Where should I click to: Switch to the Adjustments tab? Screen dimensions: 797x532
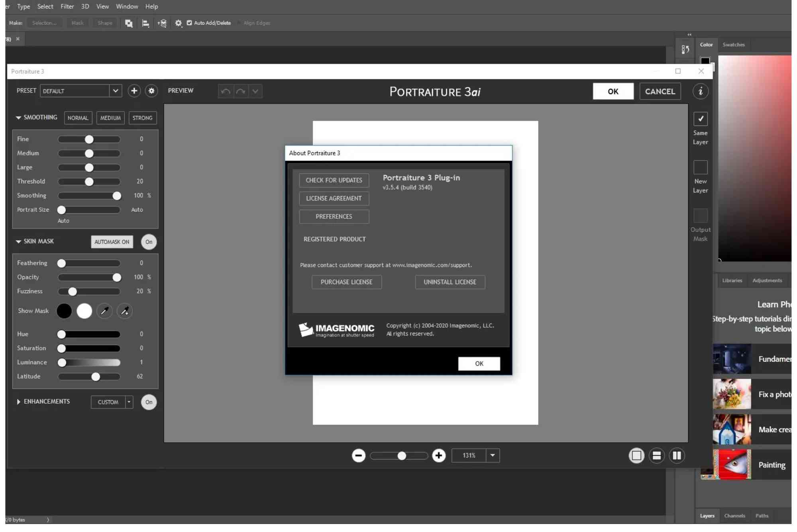[767, 281]
